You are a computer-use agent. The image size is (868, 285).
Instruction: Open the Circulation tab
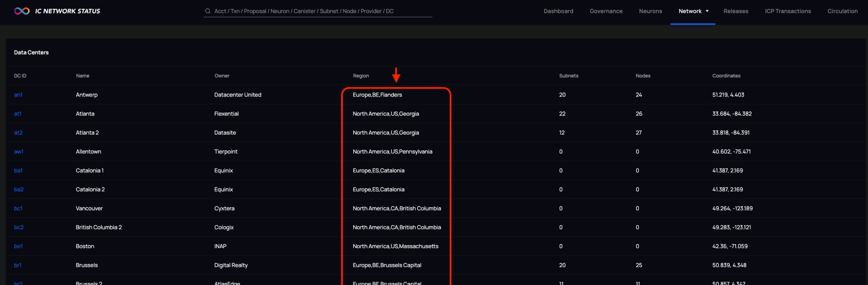point(842,11)
